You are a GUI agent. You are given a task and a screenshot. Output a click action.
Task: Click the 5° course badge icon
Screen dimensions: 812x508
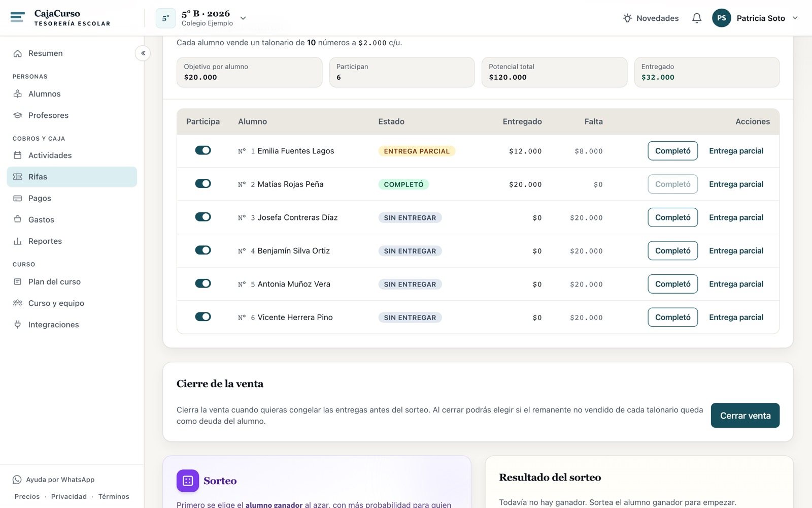point(165,18)
